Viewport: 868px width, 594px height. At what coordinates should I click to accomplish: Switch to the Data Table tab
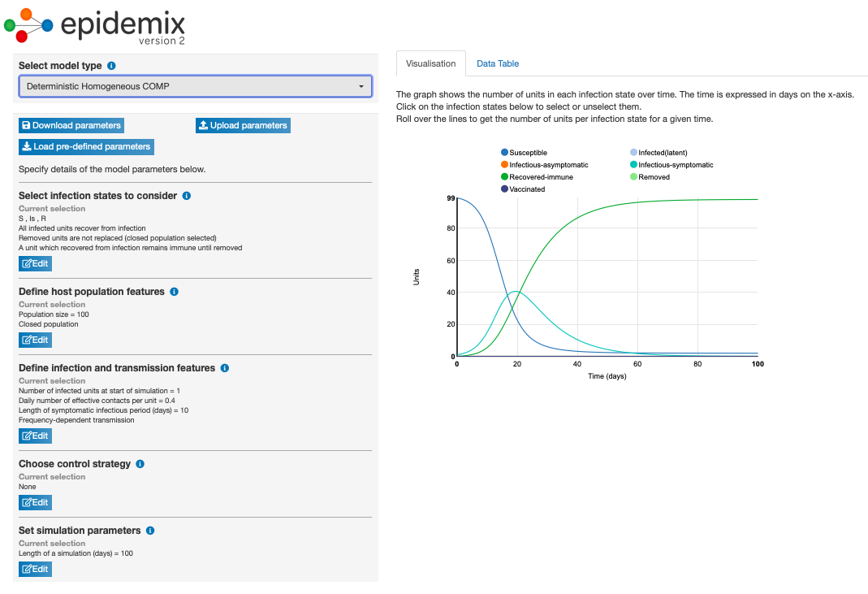click(x=498, y=63)
